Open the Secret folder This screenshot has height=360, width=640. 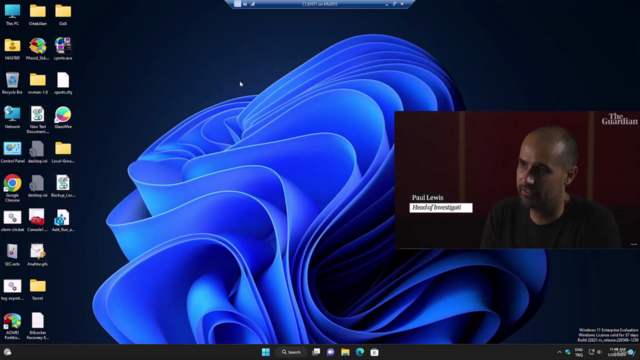(x=38, y=289)
